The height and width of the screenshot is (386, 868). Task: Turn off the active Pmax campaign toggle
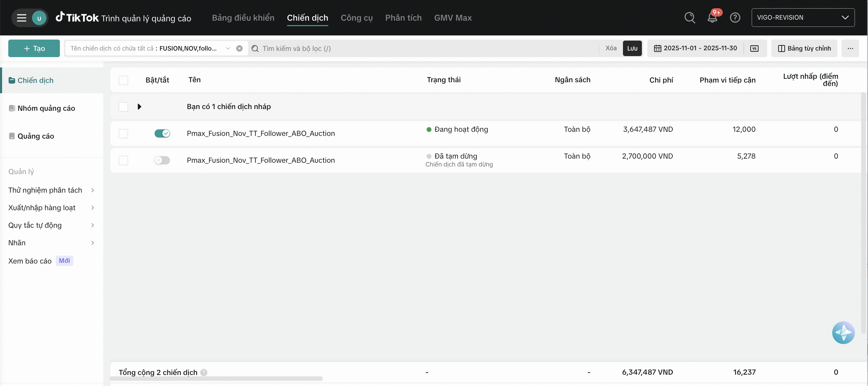162,133
